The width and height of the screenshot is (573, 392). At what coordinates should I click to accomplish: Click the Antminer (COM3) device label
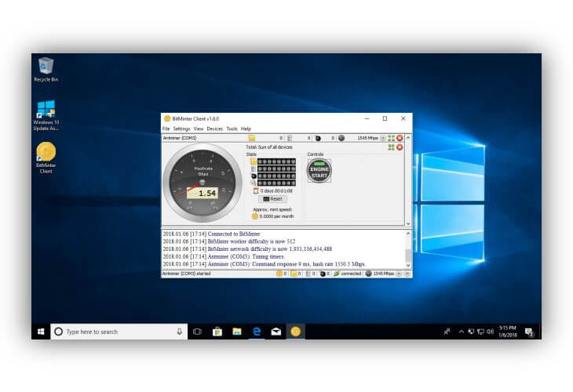click(180, 138)
